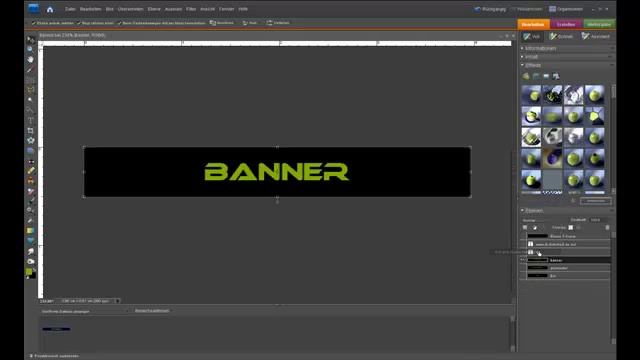Click the green foreground color swatch
The height and width of the screenshot is (360, 640).
[x=29, y=272]
